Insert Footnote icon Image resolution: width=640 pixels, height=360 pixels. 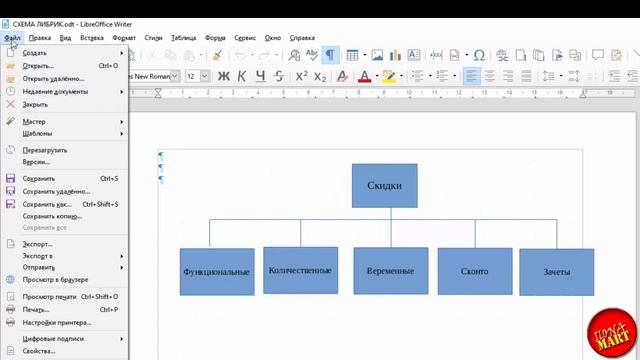[x=521, y=55]
